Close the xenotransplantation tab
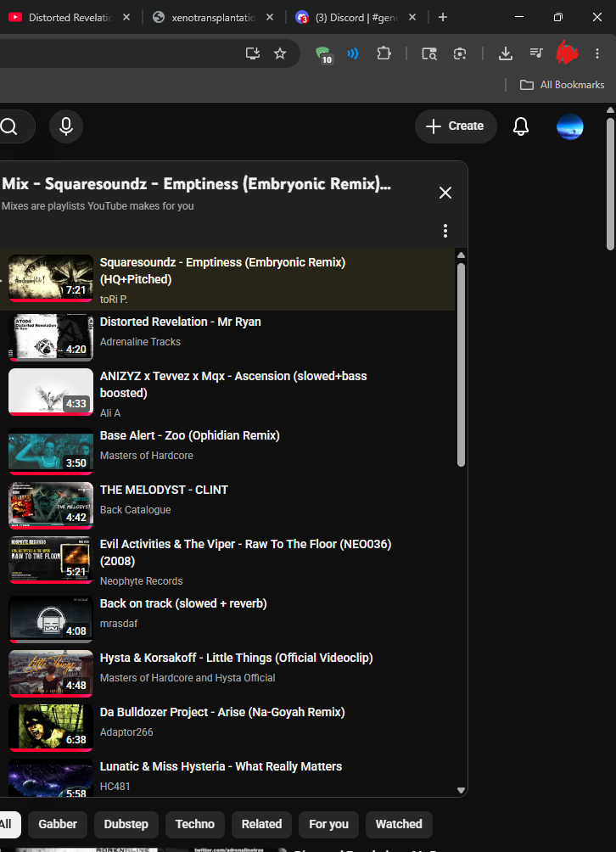This screenshot has width=616, height=852. click(x=270, y=17)
